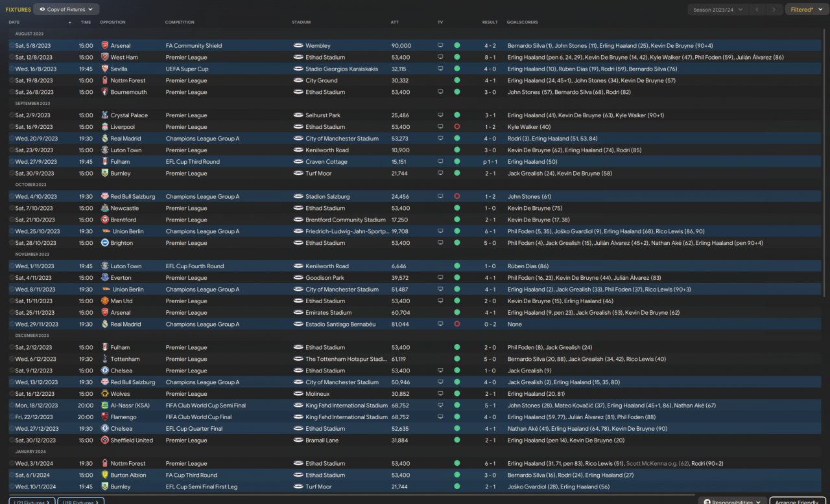830x504 pixels.
Task: Click the Flamengo club badge
Action: click(x=105, y=417)
